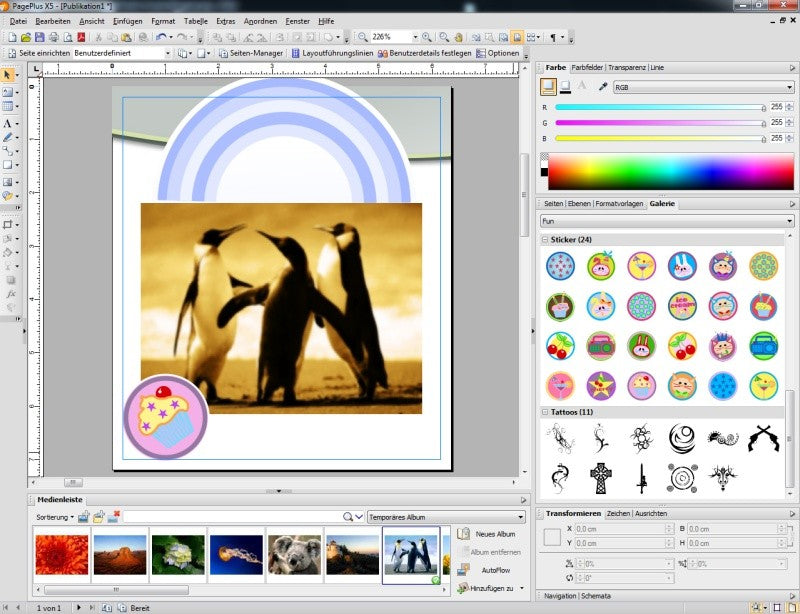Viewport: 800px width, 614px height.
Task: Click the color picker eyedropper icon
Action: 603,87
